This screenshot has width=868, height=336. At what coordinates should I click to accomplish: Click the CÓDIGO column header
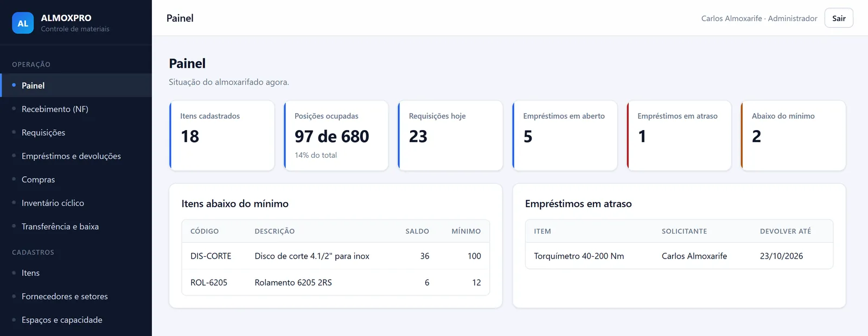click(205, 231)
